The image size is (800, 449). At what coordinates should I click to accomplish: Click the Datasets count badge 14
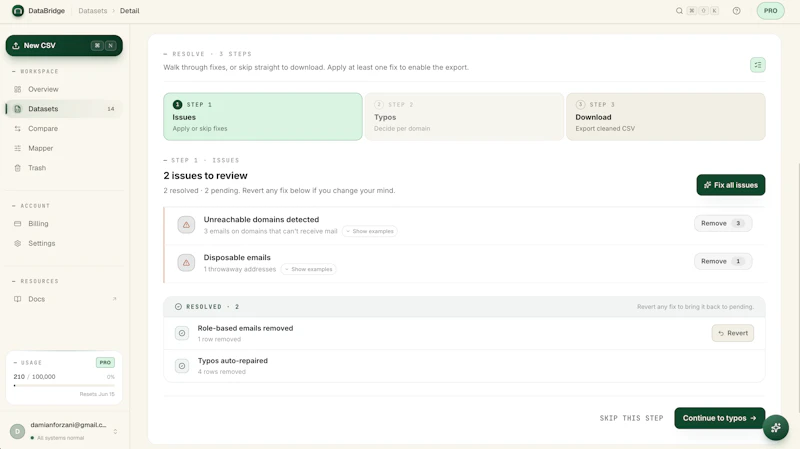(111, 109)
